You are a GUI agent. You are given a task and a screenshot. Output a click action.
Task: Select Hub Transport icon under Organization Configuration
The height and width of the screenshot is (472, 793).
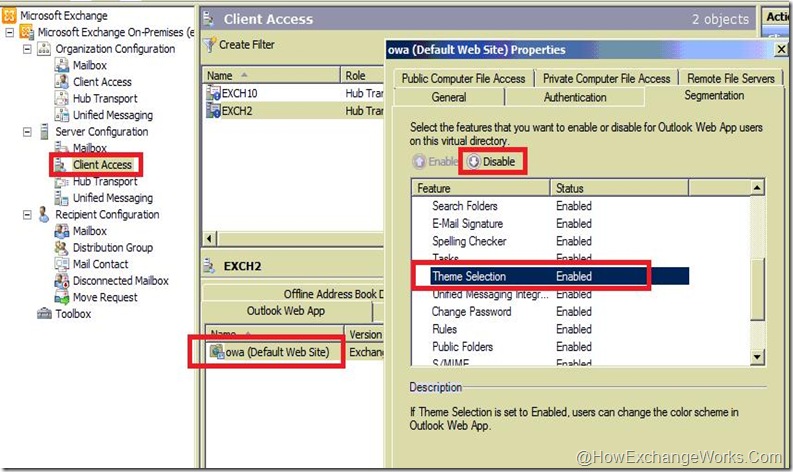pyautogui.click(x=62, y=98)
